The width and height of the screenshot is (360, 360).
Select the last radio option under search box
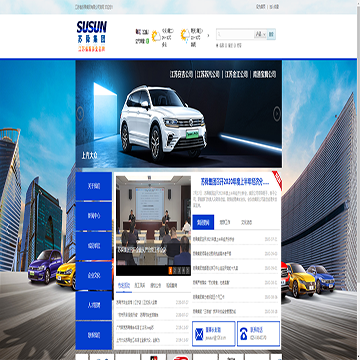point(235,45)
